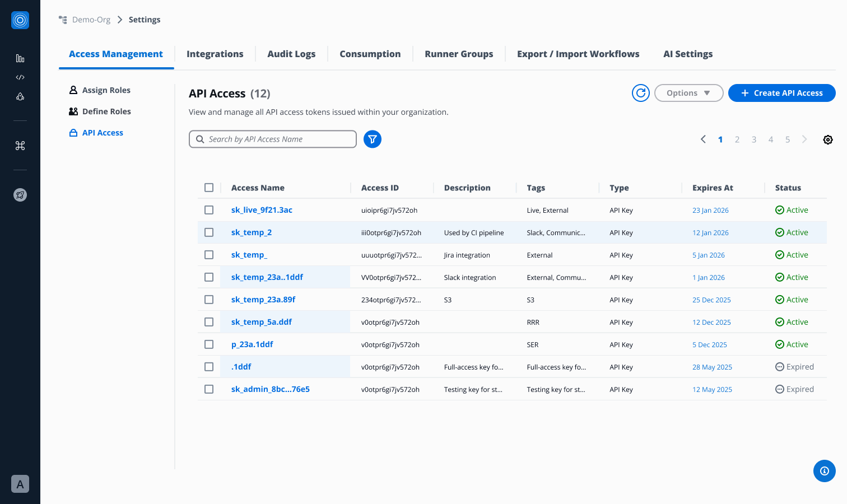Go to next page using right chevron
Image resolution: width=847 pixels, height=504 pixels.
(x=804, y=139)
